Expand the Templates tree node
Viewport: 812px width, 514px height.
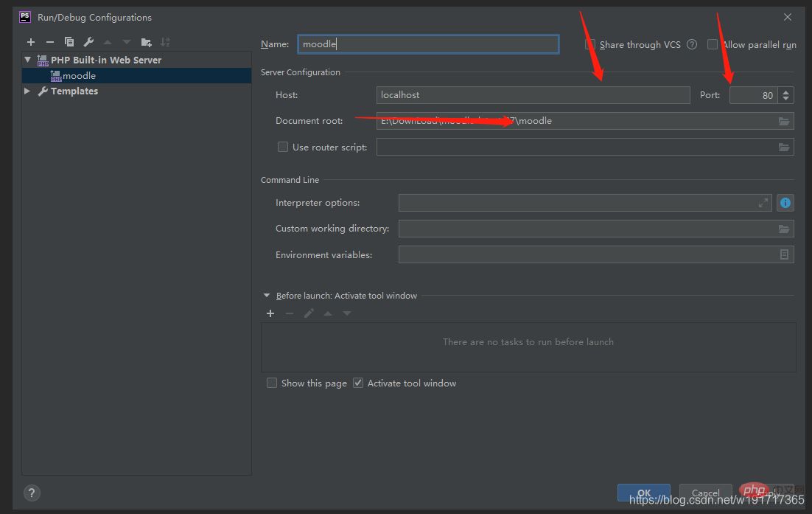coord(27,91)
